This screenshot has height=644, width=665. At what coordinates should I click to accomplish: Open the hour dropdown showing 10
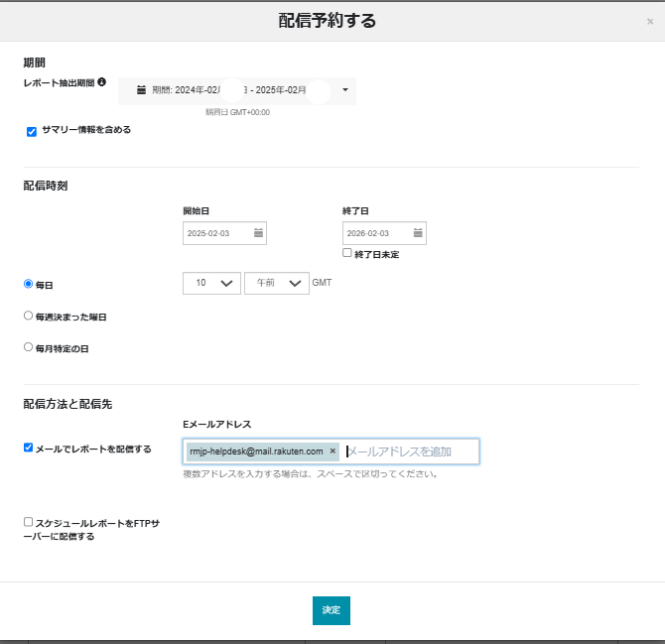pos(211,283)
